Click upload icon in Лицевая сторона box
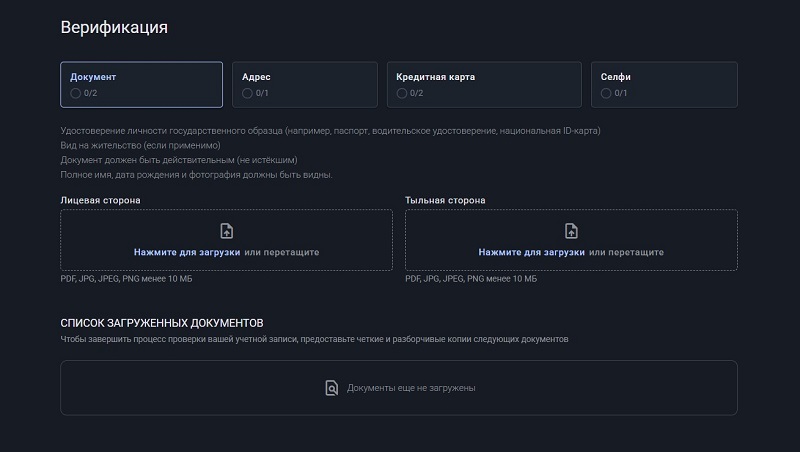The height and width of the screenshot is (452, 800). [x=226, y=231]
